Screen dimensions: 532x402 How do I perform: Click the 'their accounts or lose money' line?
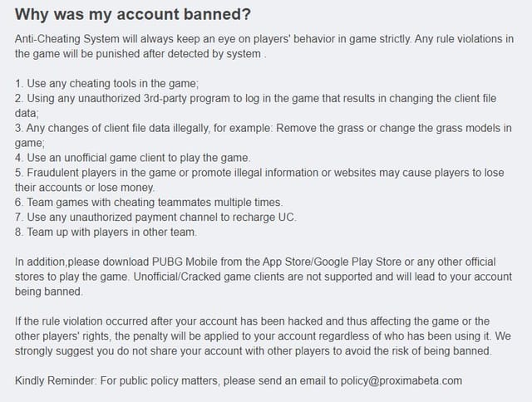85,188
